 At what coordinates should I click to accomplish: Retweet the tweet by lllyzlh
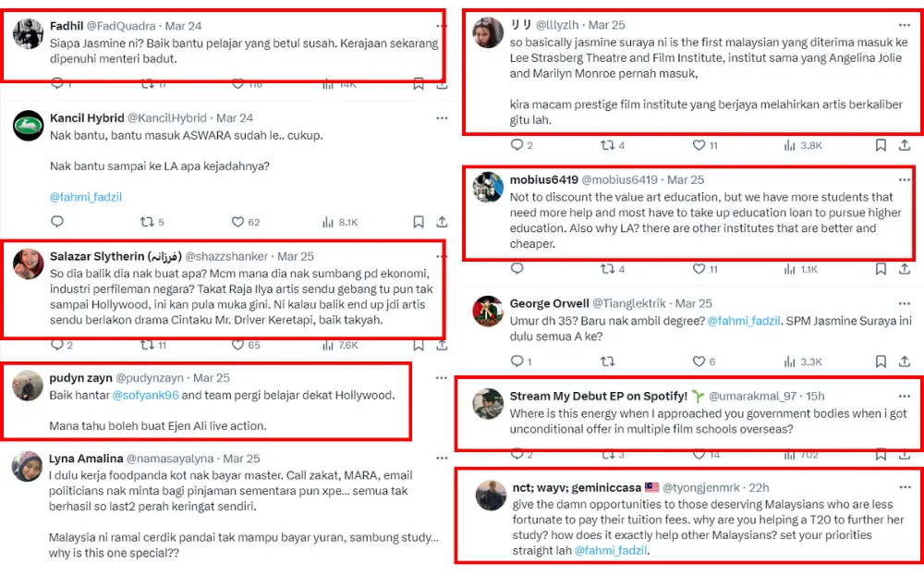click(x=607, y=145)
